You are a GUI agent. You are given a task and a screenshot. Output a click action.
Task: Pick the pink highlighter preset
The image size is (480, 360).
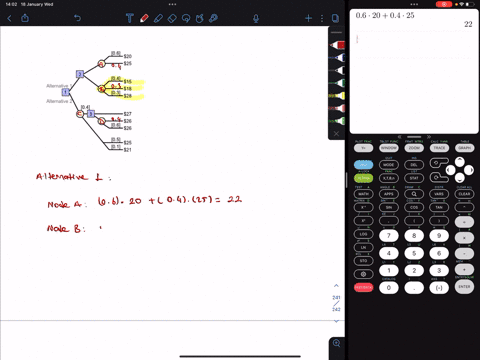337,108
